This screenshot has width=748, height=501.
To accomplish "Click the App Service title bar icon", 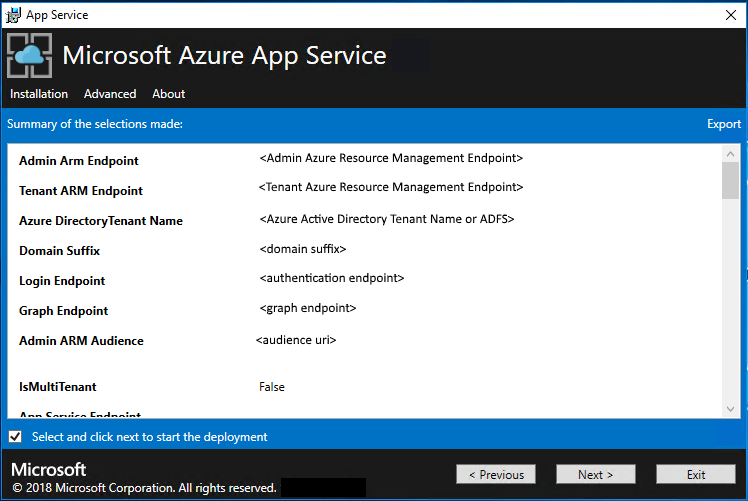I will [x=13, y=15].
